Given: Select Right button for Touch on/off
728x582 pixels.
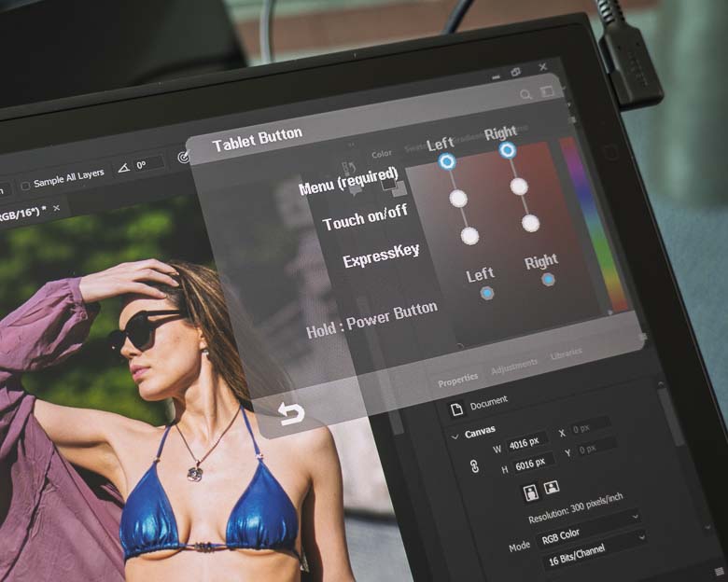Looking at the screenshot, I should point(519,187).
